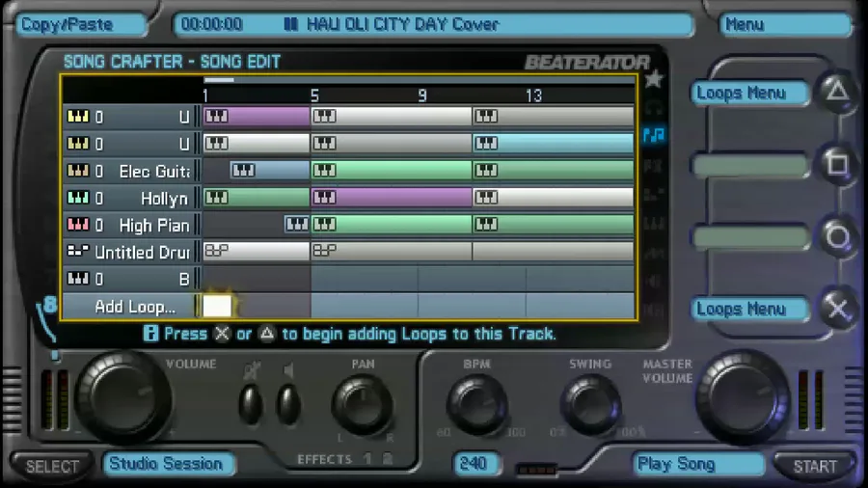This screenshot has width=868, height=488.
Task: Click the drum icon of Untitled Drum track
Action: click(77, 251)
